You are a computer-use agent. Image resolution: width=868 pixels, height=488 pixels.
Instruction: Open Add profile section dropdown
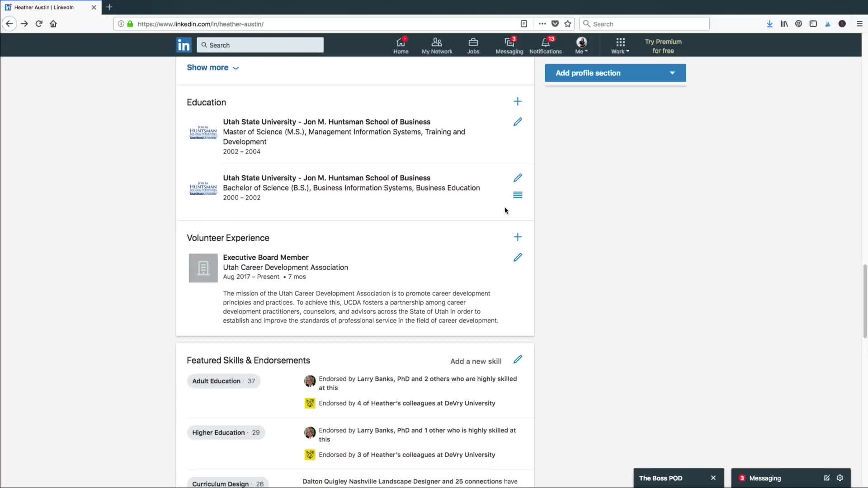pos(615,73)
